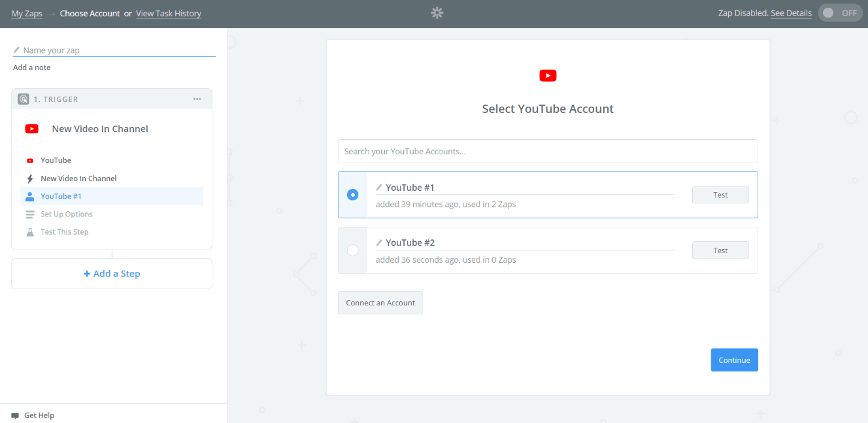Click the Continue button
This screenshot has width=868, height=423.
[x=734, y=359]
